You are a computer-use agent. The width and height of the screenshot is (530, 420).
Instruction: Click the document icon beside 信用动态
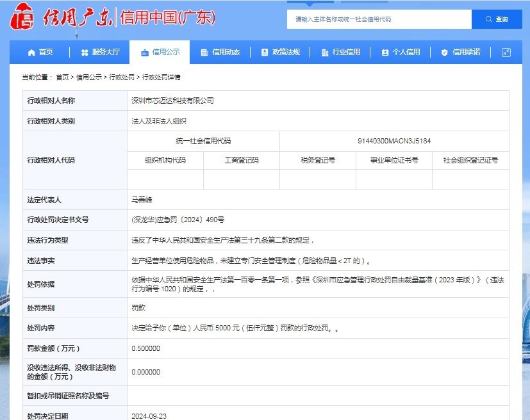pyautogui.click(x=204, y=52)
